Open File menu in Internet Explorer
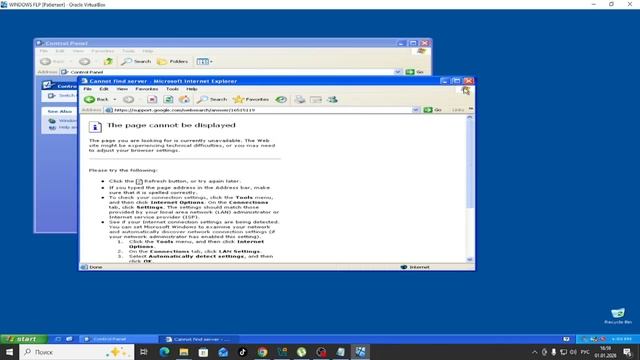This screenshot has width=640, height=360. (87, 89)
